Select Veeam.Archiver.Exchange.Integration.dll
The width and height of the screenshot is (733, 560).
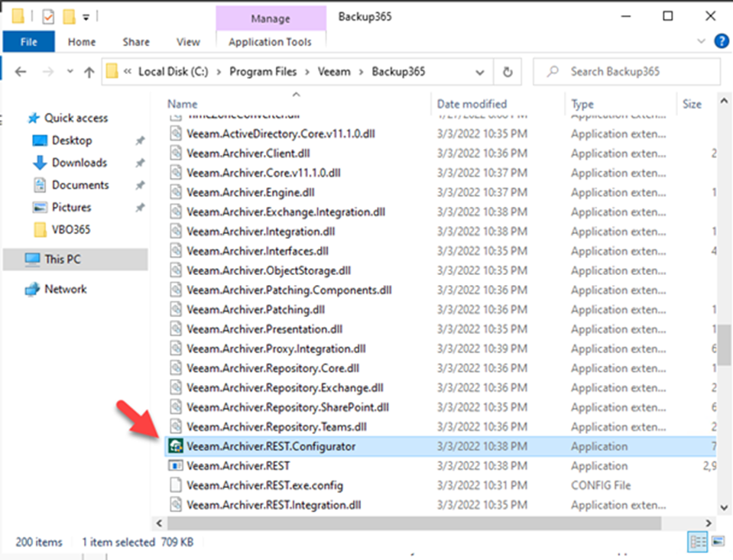(286, 212)
